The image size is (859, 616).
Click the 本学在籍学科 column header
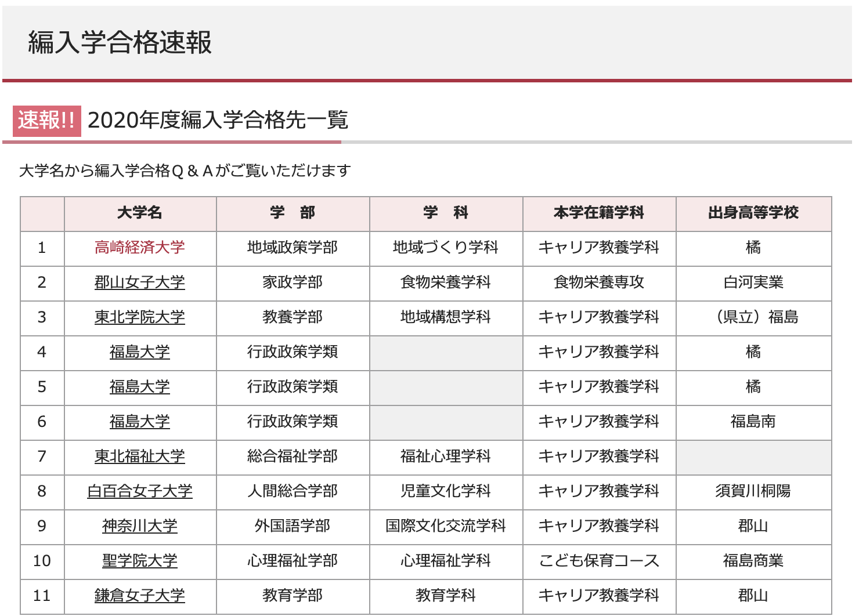point(599,213)
